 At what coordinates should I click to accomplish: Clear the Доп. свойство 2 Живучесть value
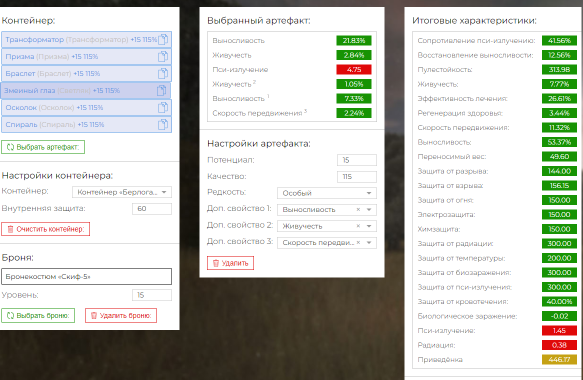tap(358, 226)
